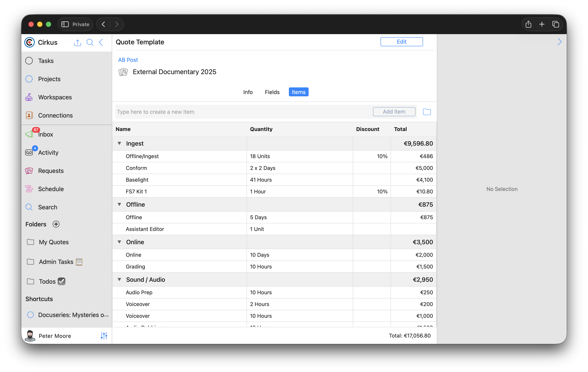
Task: Open settings sliders icon near Peter Moore
Action: click(104, 336)
